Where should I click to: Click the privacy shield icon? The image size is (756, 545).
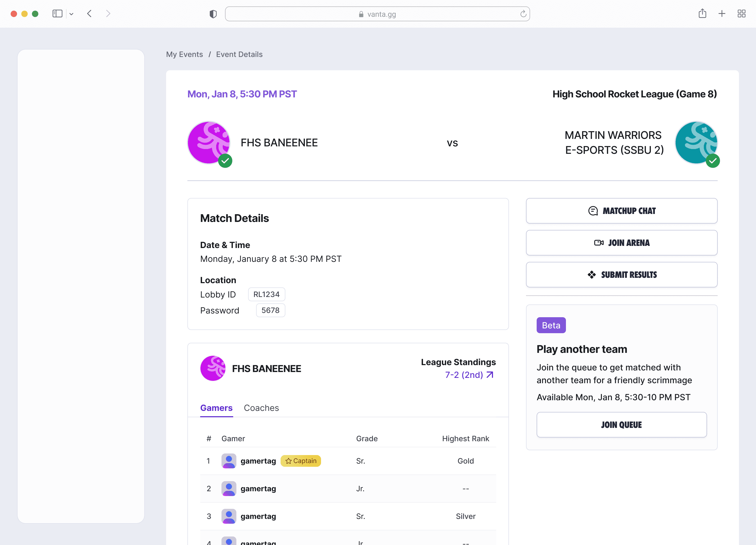(x=213, y=14)
